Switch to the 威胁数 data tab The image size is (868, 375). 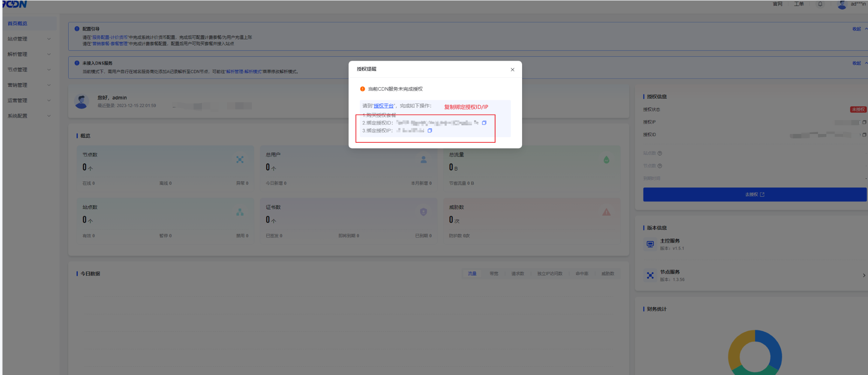click(x=607, y=274)
